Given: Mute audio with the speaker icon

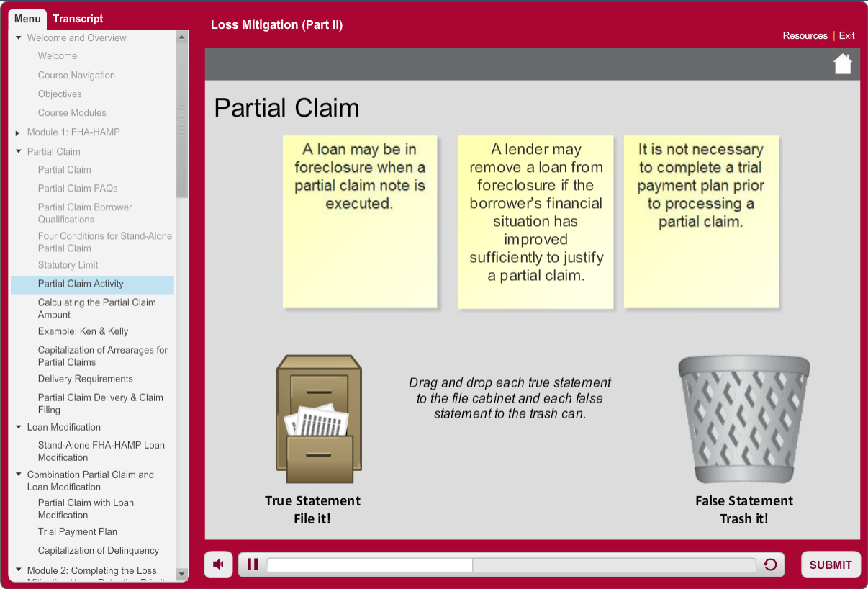Looking at the screenshot, I should 218,565.
